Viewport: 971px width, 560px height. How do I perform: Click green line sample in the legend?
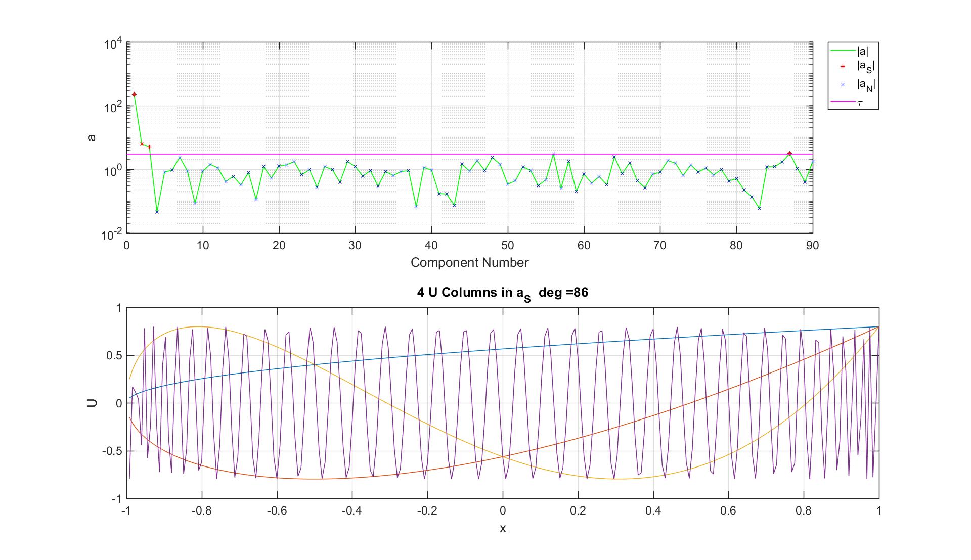click(x=843, y=50)
